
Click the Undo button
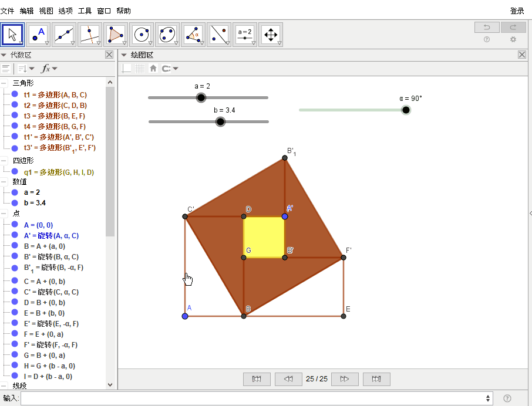pyautogui.click(x=487, y=27)
